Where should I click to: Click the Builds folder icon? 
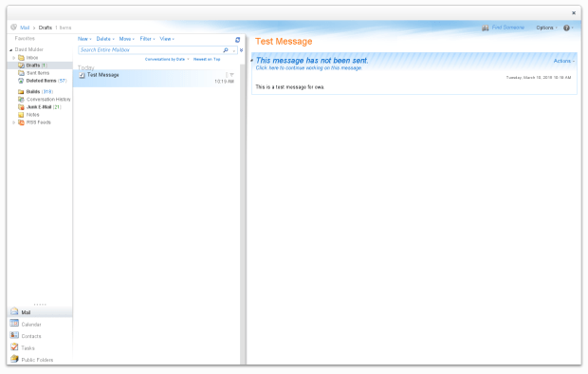coord(22,92)
